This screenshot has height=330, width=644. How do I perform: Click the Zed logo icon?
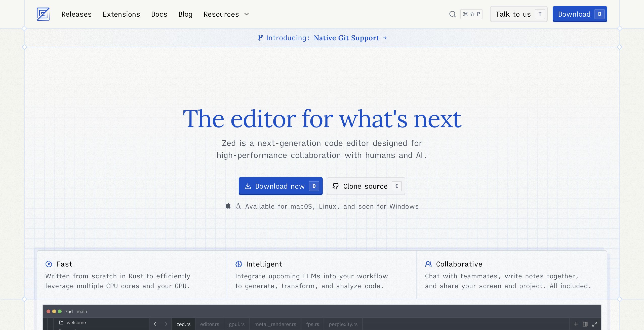[x=43, y=14]
